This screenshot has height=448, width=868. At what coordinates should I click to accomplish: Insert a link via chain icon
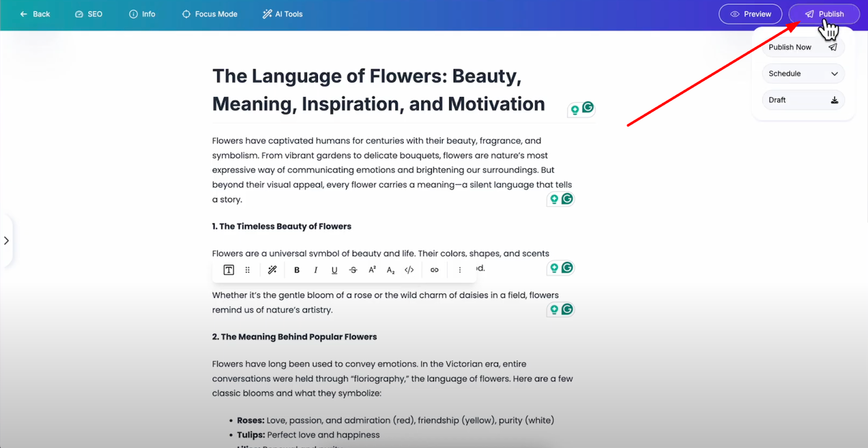[x=435, y=270]
